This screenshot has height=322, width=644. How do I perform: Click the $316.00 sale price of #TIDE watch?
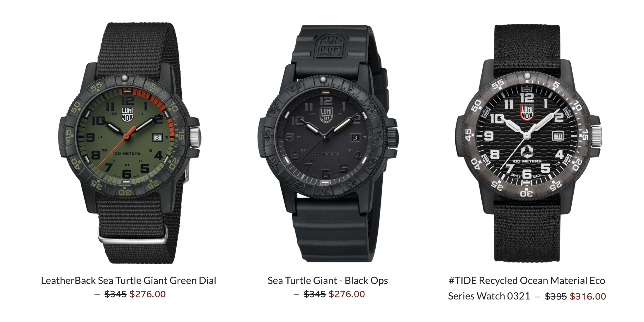(588, 296)
